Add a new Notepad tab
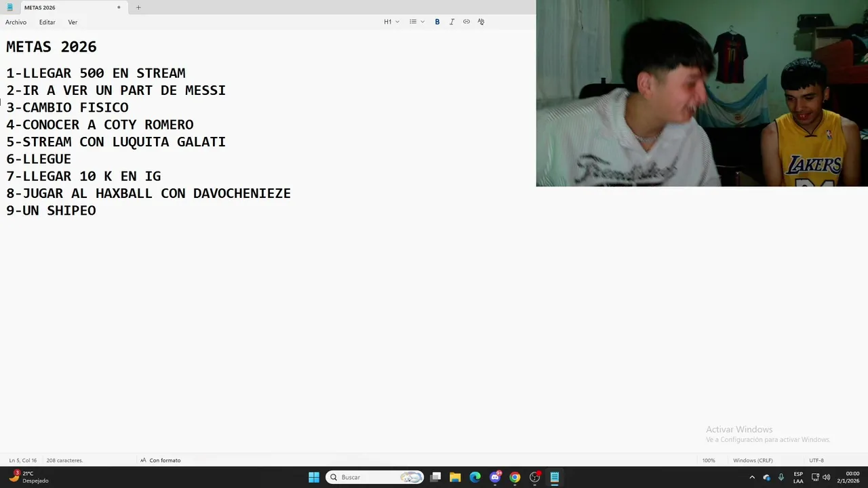868x488 pixels. point(138,7)
